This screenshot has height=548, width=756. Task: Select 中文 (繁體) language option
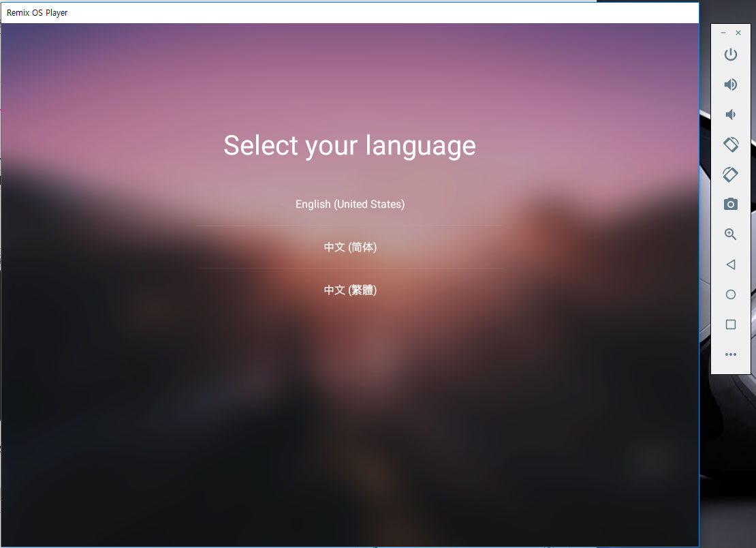tap(349, 290)
